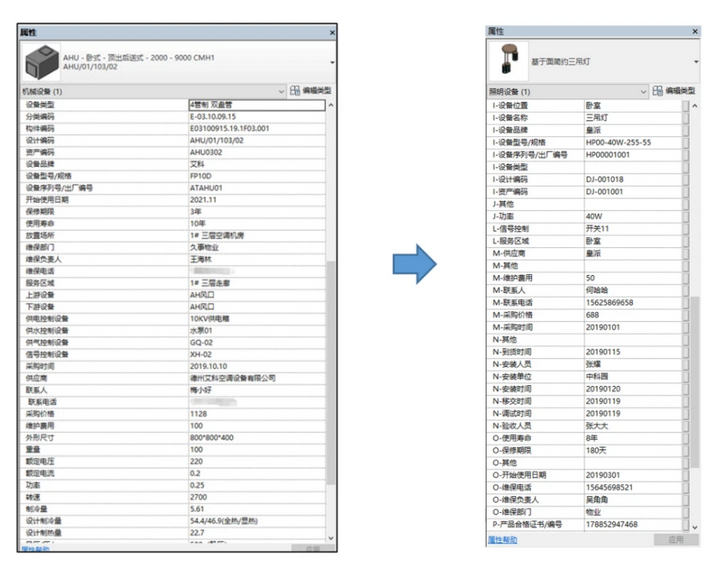Open the 机械设备 (1) category filter dropdown
The width and height of the screenshot is (704, 562).
(153, 91)
